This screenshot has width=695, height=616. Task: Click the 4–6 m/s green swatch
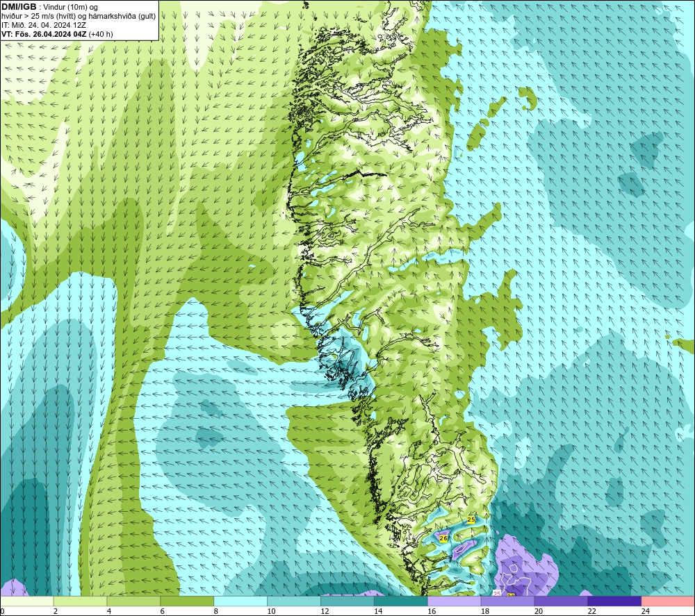click(134, 601)
